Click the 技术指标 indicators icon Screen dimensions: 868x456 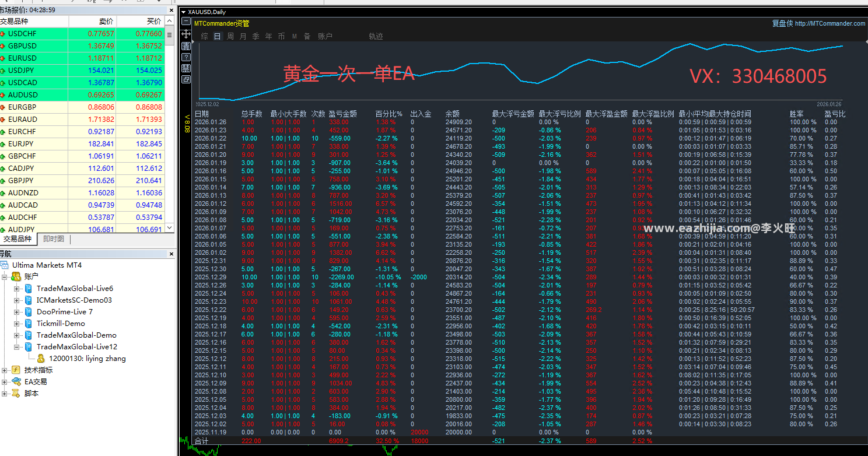16,370
